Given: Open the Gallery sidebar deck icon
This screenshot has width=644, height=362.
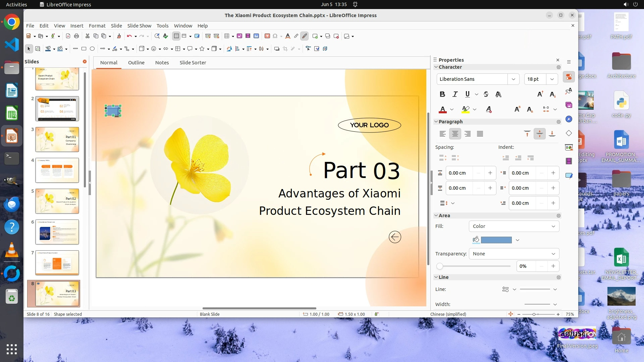Looking at the screenshot, I should point(569,105).
